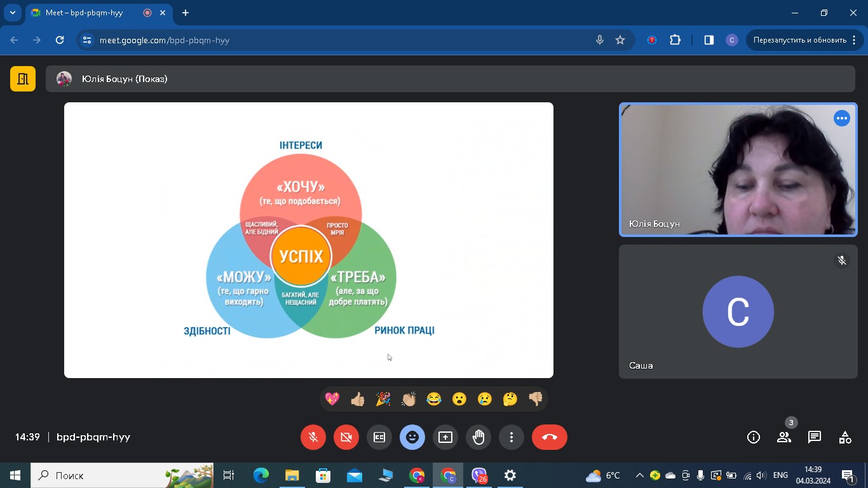Toggle closed captions
868x488 pixels.
click(379, 437)
